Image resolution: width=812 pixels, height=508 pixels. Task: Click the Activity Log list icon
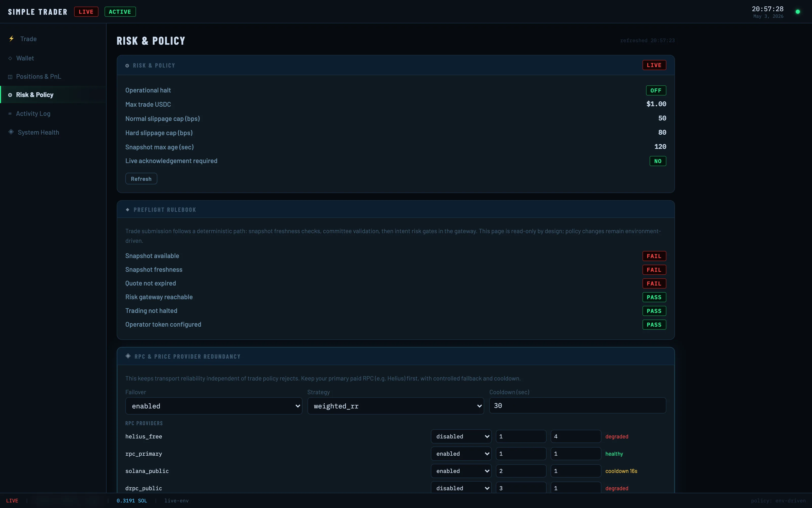coord(10,114)
